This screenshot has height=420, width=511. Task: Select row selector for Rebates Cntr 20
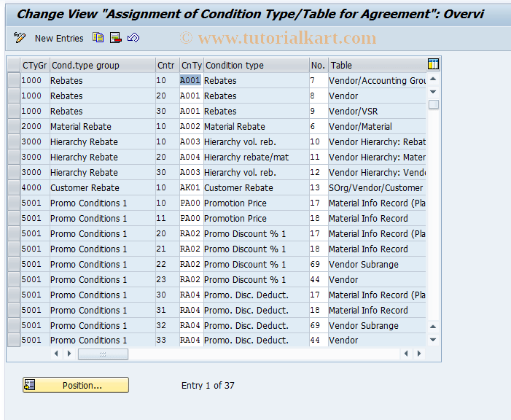pos(14,96)
